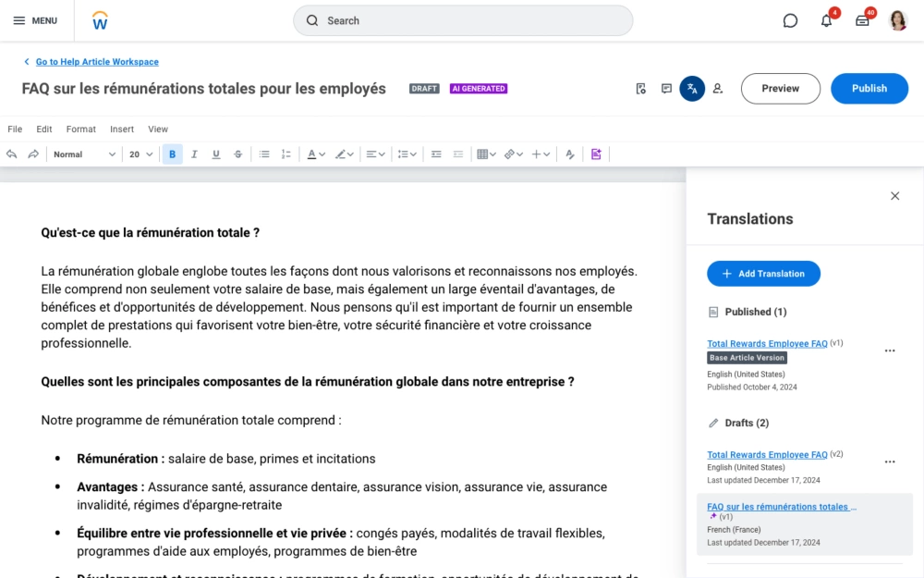Image resolution: width=924 pixels, height=578 pixels.
Task: Click the Publish button
Action: [x=869, y=89]
